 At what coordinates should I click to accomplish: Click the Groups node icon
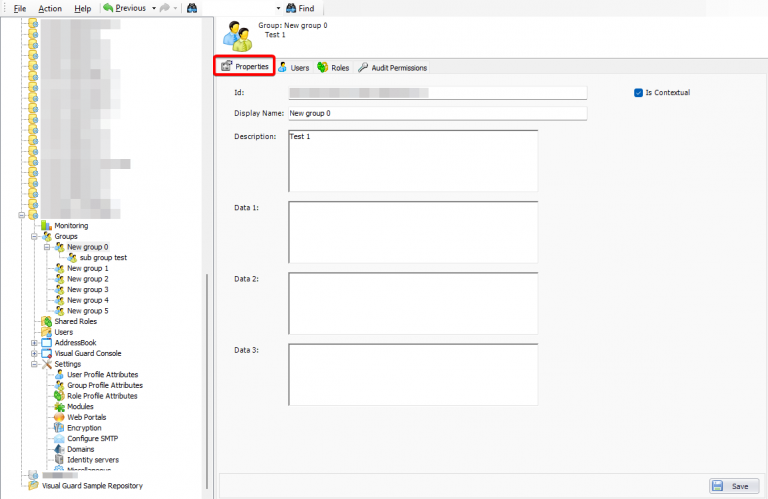[x=47, y=236]
